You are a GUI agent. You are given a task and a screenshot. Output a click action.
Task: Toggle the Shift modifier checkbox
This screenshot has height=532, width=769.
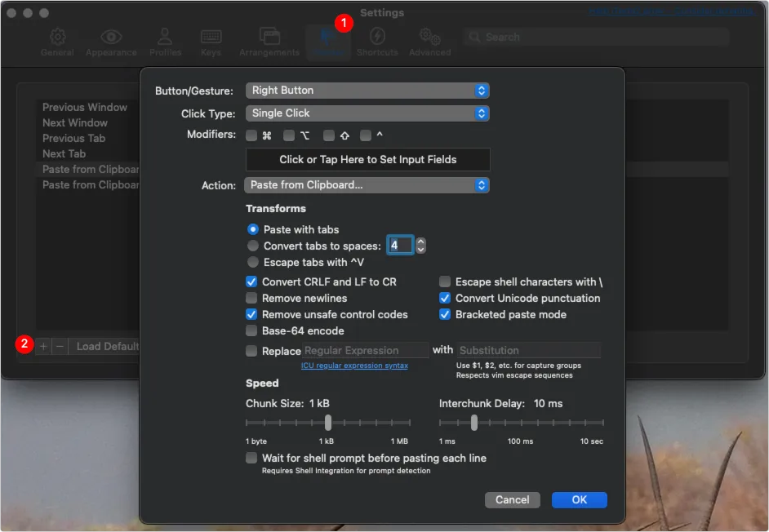point(329,135)
